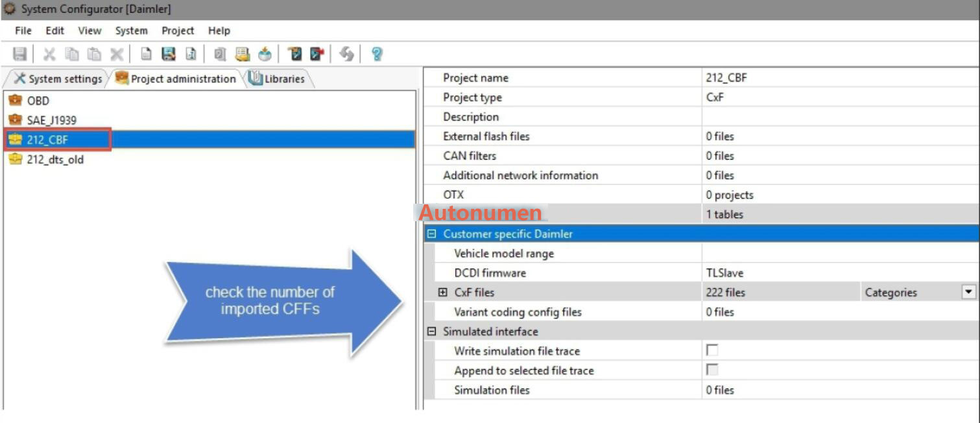The height and width of the screenshot is (423, 980).
Task: Select the DCDI firmware property label
Action: tap(490, 272)
